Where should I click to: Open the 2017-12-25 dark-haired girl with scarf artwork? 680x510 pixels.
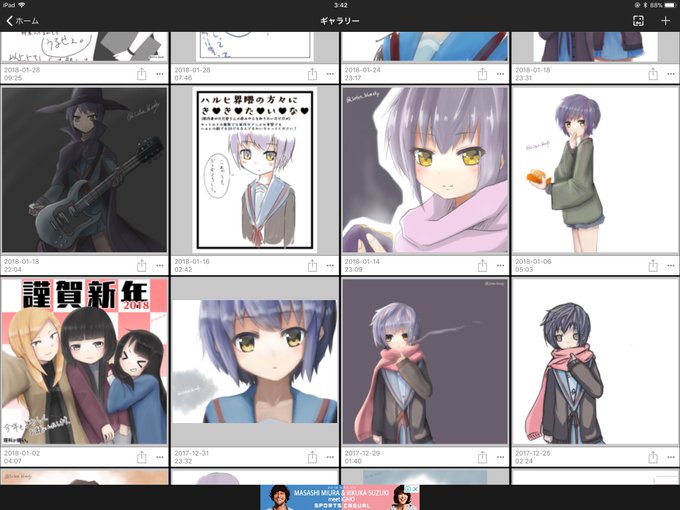pyautogui.click(x=595, y=361)
